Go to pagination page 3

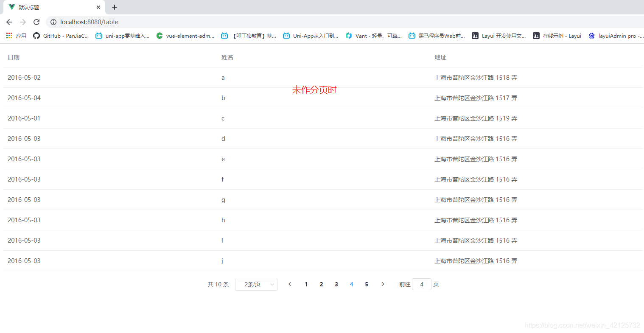pos(336,284)
